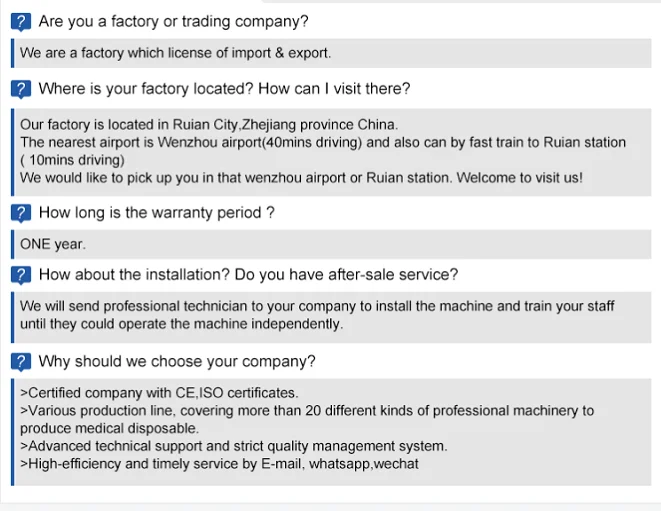
Task: Click the 'Advanced technical support' bullet line
Action: 233,446
